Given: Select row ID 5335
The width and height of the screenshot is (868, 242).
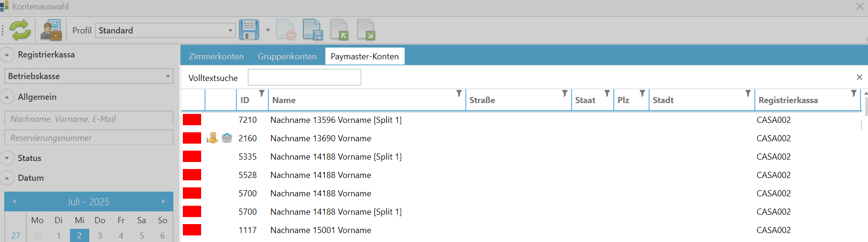Looking at the screenshot, I should pyautogui.click(x=521, y=156).
